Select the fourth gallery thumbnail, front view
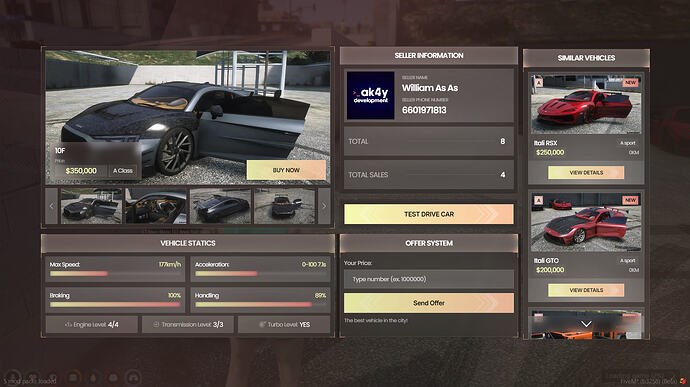690x387 pixels. [284, 206]
